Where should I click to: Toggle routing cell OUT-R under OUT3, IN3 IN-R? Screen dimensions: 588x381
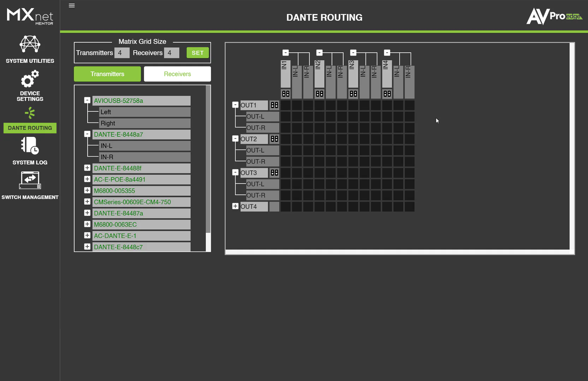376,195
